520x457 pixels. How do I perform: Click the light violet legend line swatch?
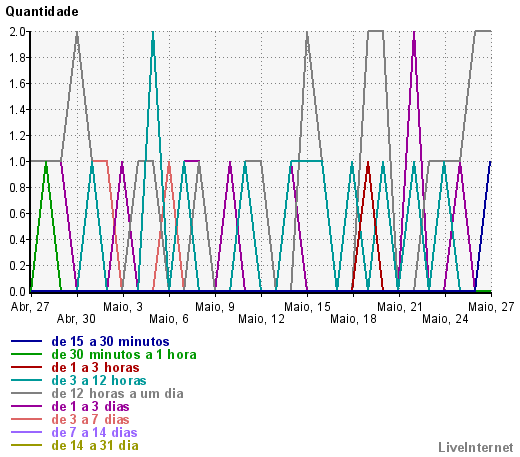pyautogui.click(x=26, y=432)
